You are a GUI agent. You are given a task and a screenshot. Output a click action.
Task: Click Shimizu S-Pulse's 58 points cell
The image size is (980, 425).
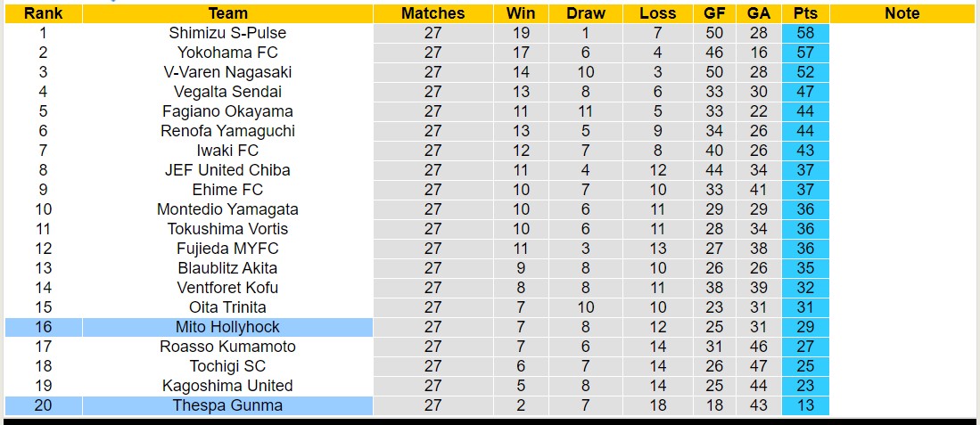click(x=805, y=33)
